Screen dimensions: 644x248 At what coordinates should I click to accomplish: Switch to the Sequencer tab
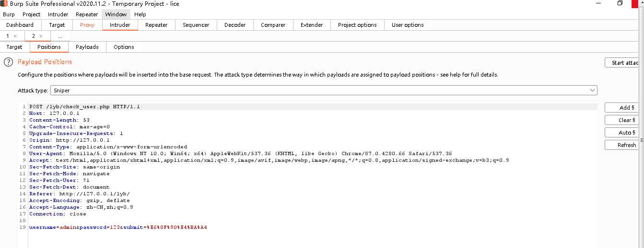tap(196, 25)
